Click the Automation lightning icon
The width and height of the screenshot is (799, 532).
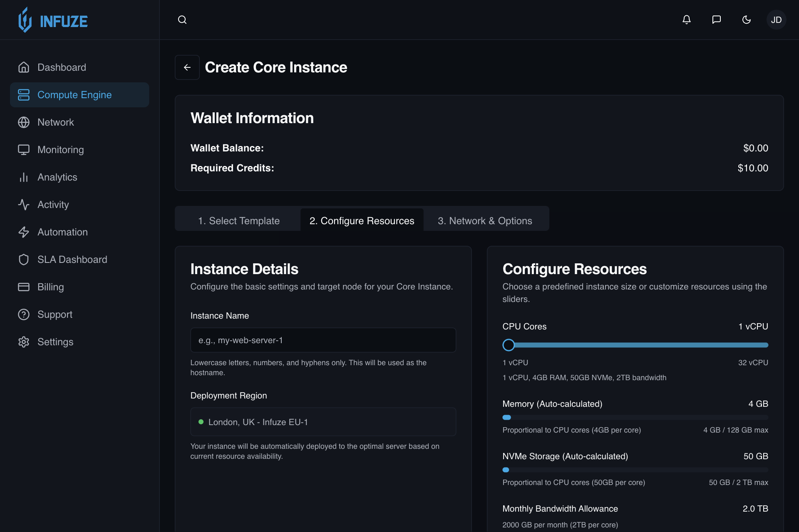pos(24,232)
